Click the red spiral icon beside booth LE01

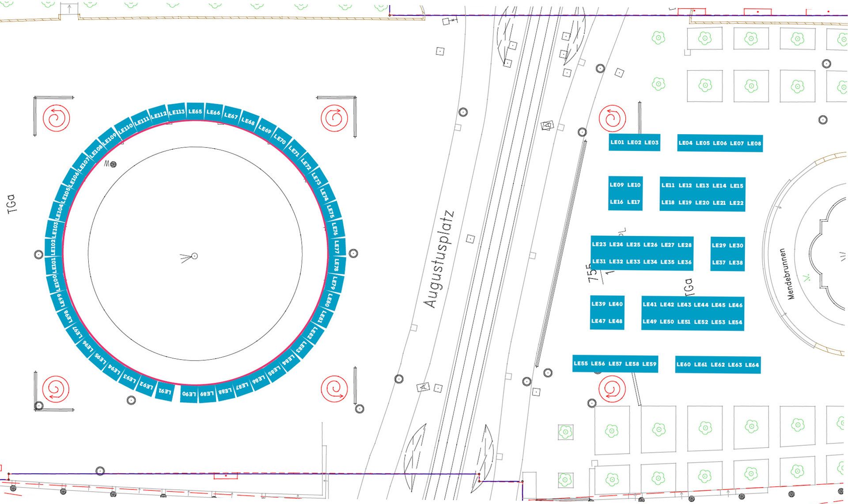[612, 118]
